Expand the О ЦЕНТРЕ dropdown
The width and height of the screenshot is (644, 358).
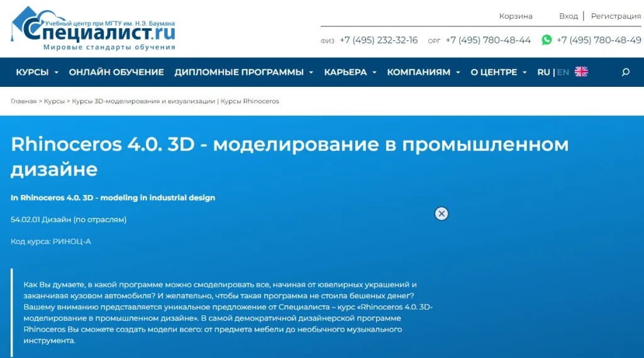click(498, 72)
